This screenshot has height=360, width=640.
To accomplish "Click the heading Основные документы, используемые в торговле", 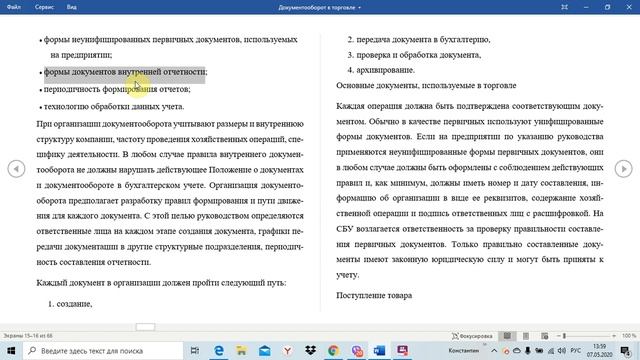I will pos(426,85).
